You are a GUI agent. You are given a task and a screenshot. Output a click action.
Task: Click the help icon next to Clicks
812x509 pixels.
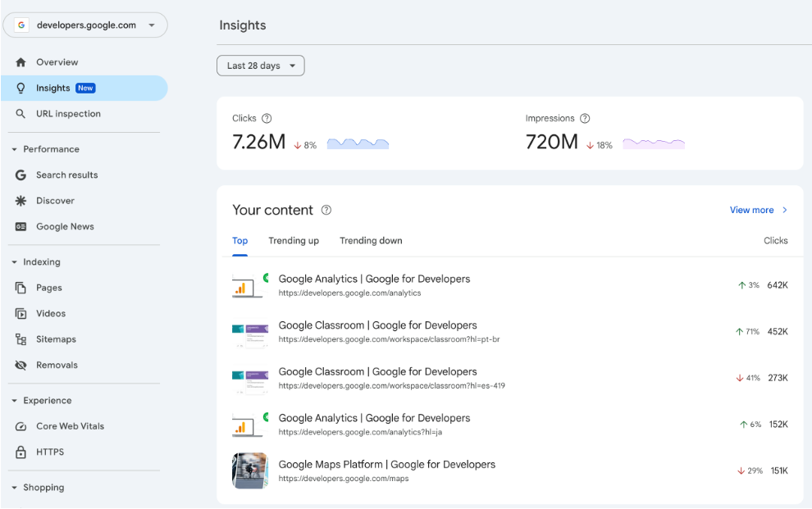tap(267, 119)
